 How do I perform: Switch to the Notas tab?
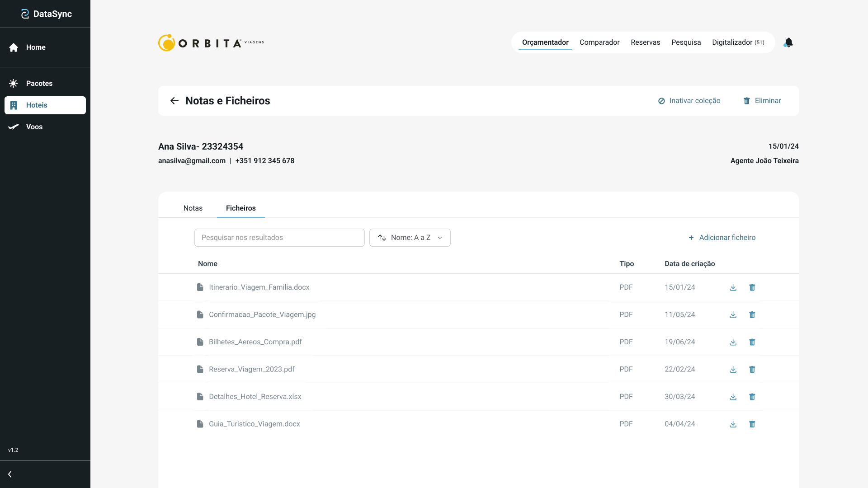[x=193, y=208]
